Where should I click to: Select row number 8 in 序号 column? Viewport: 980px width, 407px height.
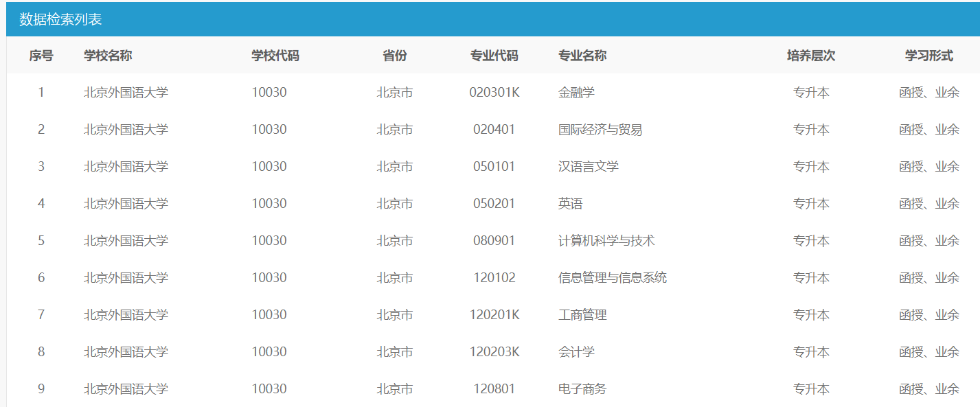pyautogui.click(x=41, y=352)
